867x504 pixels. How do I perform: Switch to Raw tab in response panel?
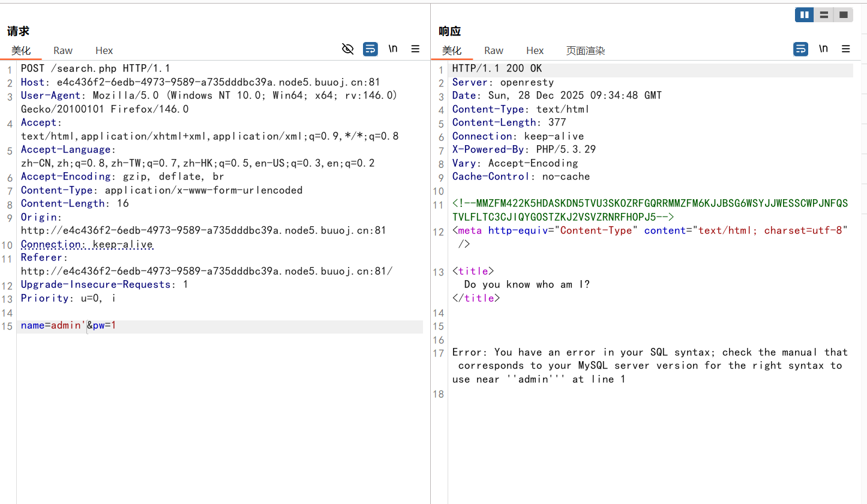pos(494,51)
